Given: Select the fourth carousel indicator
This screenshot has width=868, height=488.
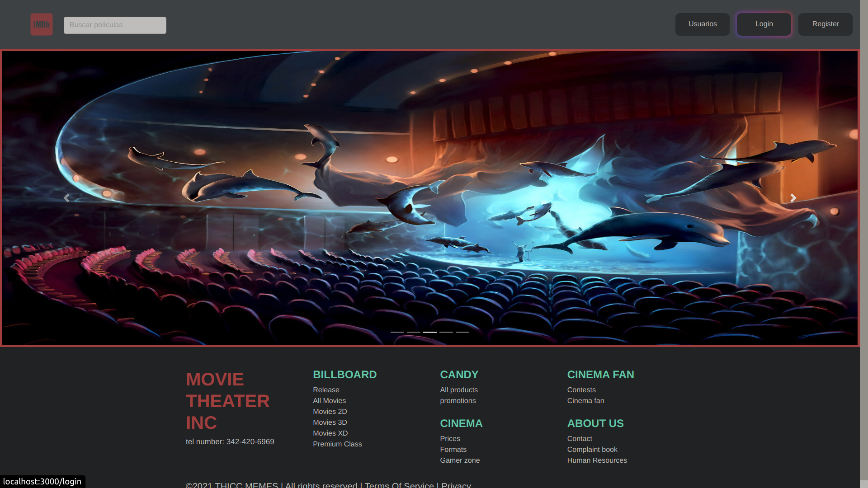Looking at the screenshot, I should point(446,332).
